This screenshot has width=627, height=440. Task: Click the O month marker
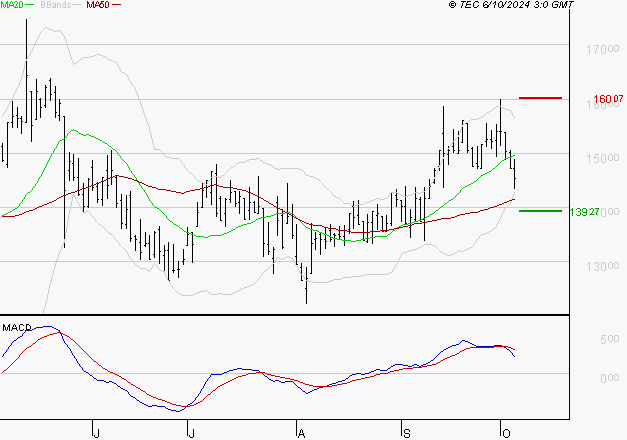click(x=506, y=434)
